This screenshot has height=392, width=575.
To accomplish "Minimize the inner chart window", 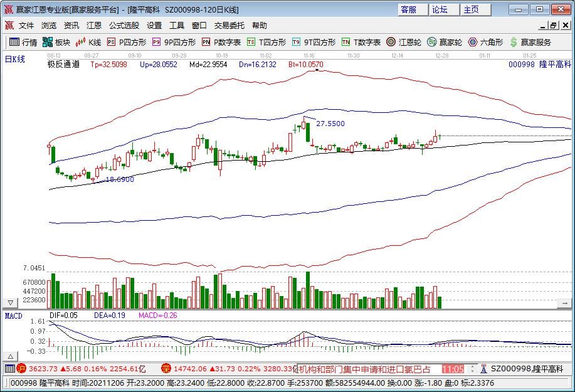I will click(543, 25).
